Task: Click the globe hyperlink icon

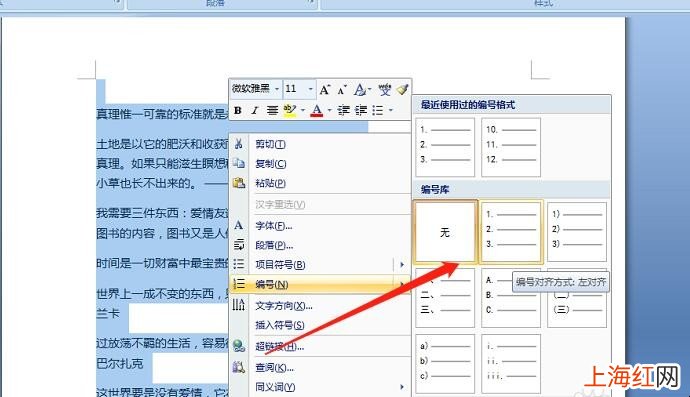Action: tap(239, 346)
